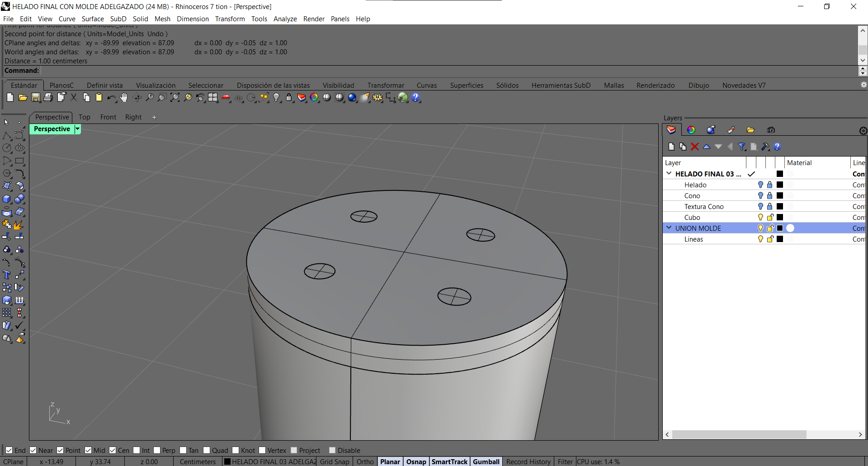The image size is (868, 466).
Task: Toggle the Near osnap checkbox
Action: click(x=33, y=450)
